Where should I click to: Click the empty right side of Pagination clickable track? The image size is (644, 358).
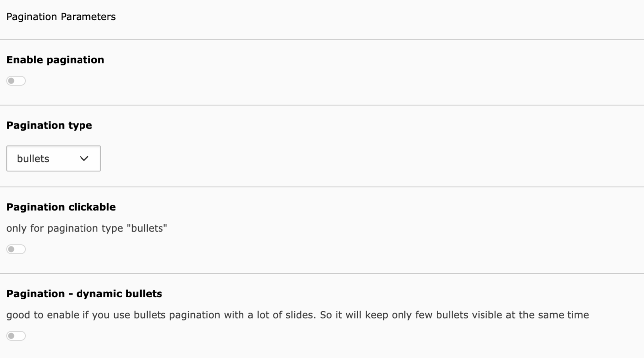pos(21,249)
